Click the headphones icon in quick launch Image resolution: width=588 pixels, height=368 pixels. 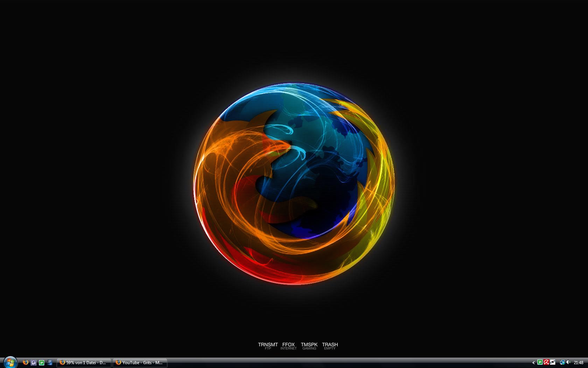click(x=34, y=362)
